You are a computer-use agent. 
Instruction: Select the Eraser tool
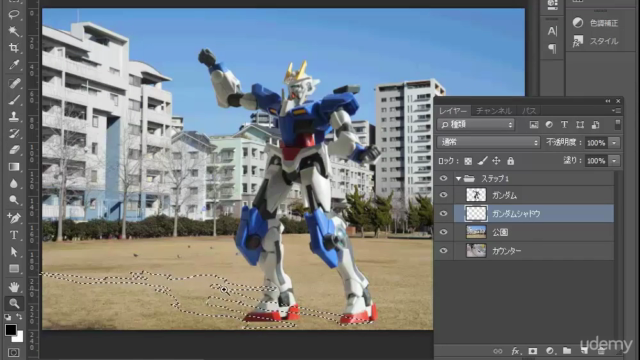click(13, 150)
